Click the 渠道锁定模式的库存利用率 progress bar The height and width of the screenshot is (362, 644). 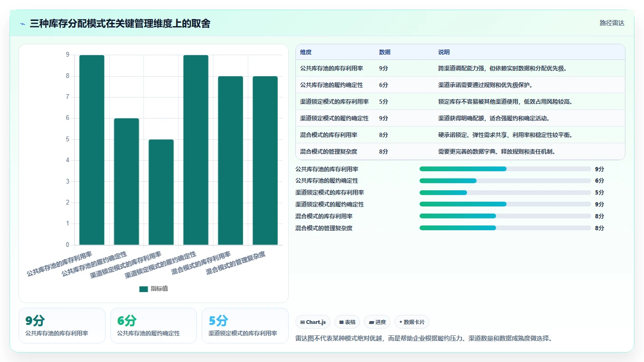[x=505, y=193]
